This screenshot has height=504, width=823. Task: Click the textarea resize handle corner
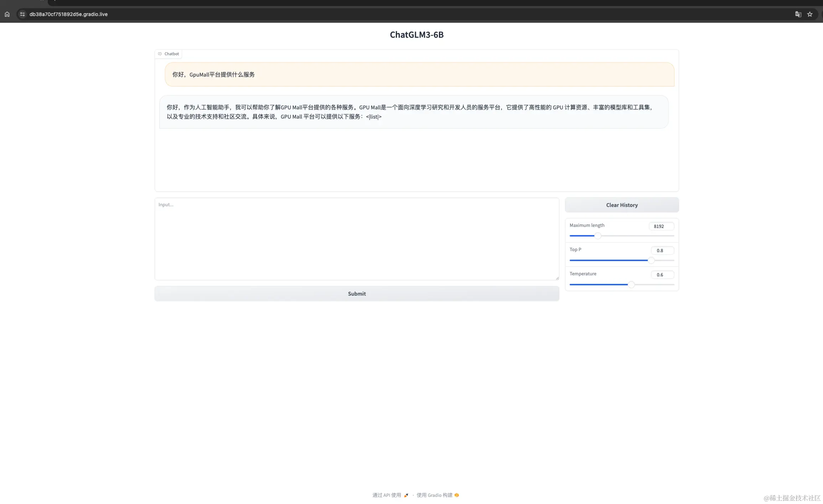tap(557, 278)
